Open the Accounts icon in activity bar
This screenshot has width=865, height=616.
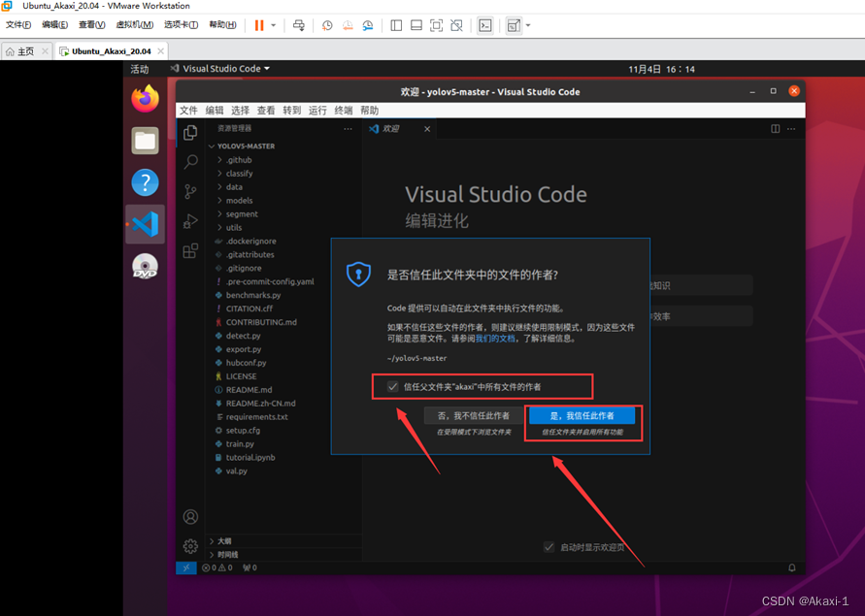point(190,517)
